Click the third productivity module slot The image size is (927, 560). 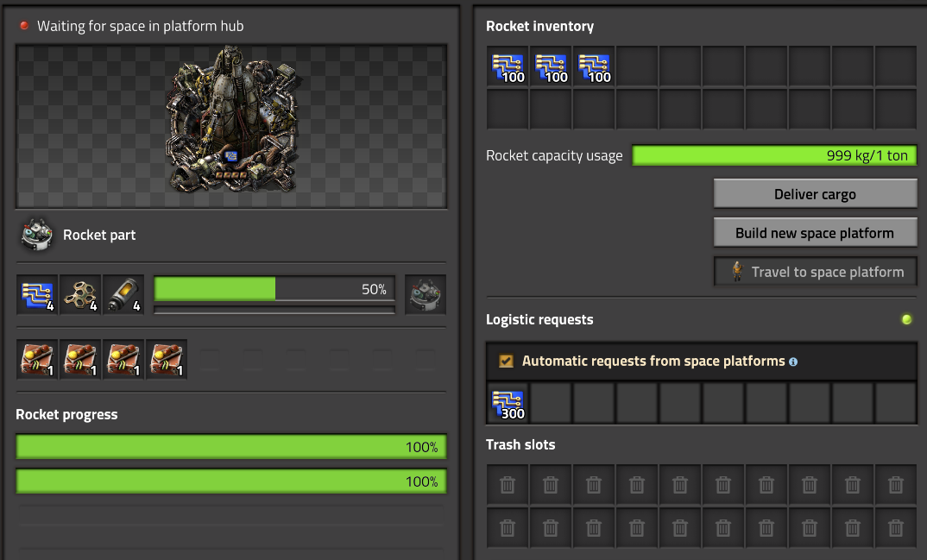pos(123,359)
